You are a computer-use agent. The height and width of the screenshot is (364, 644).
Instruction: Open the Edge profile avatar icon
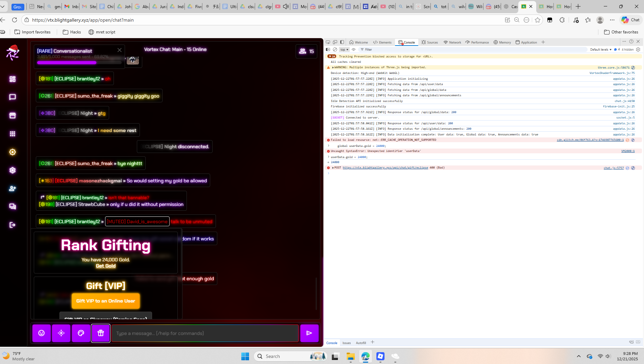pyautogui.click(x=600, y=20)
